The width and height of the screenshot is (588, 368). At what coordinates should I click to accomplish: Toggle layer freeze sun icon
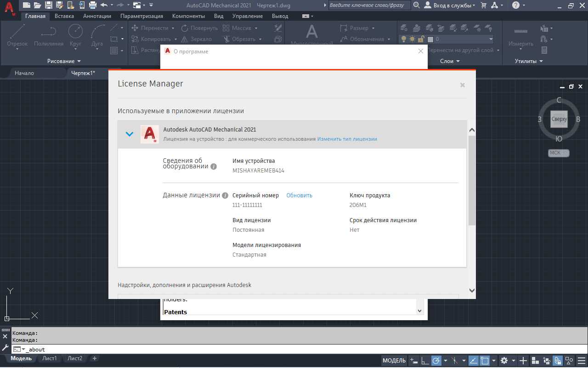(x=412, y=39)
